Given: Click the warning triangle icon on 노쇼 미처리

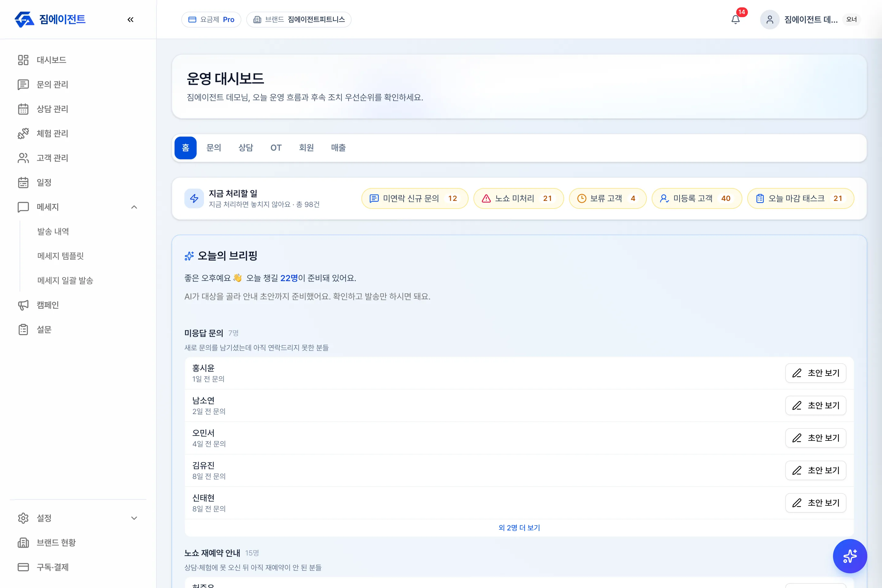Looking at the screenshot, I should (486, 198).
